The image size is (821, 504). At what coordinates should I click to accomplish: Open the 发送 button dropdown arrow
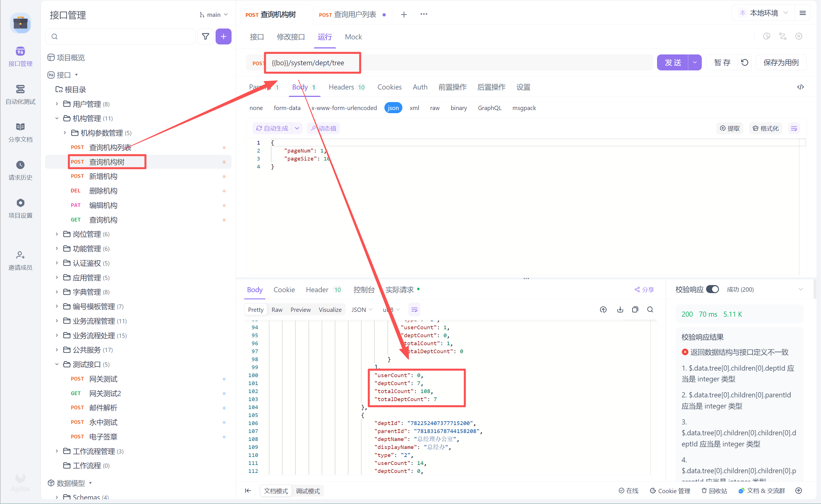(x=695, y=62)
